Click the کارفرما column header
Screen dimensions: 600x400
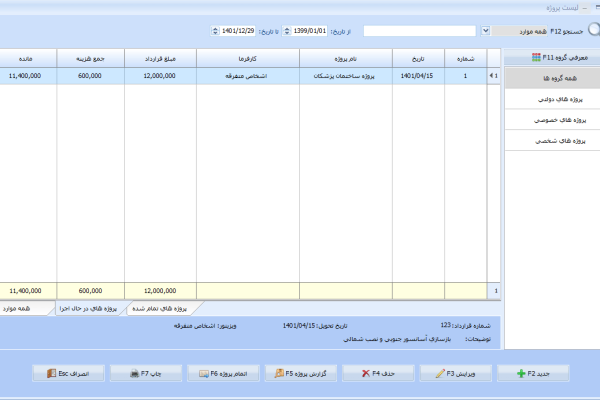248,59
